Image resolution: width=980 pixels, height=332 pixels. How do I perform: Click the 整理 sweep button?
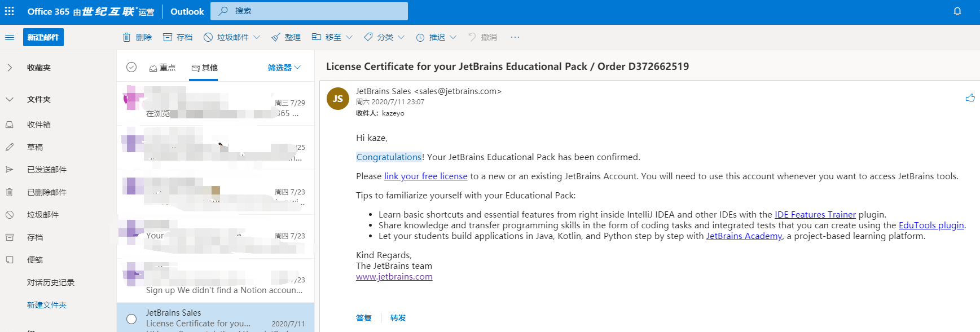[286, 37]
